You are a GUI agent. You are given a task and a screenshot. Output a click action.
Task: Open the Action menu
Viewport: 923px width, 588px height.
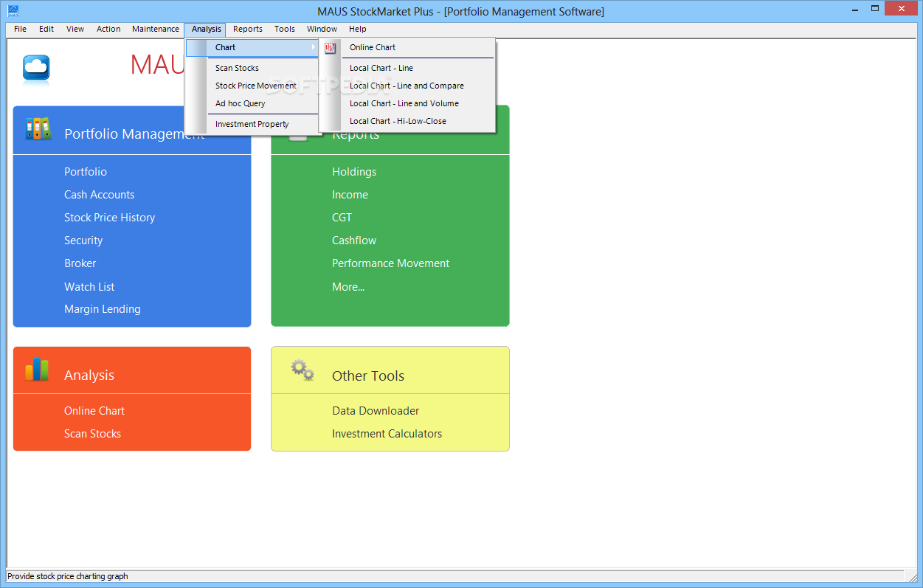(x=108, y=29)
